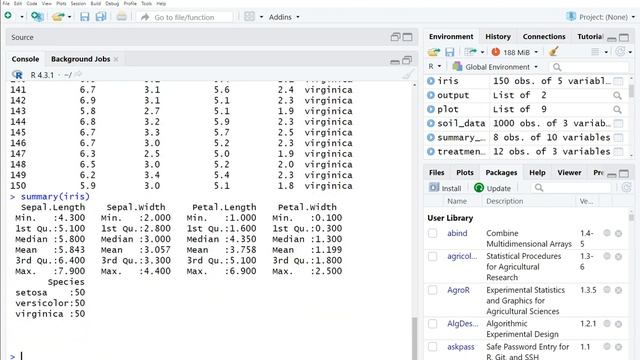This screenshot has height=360, width=640.
Task: Switch to the Tutorial tab
Action: tap(590, 37)
